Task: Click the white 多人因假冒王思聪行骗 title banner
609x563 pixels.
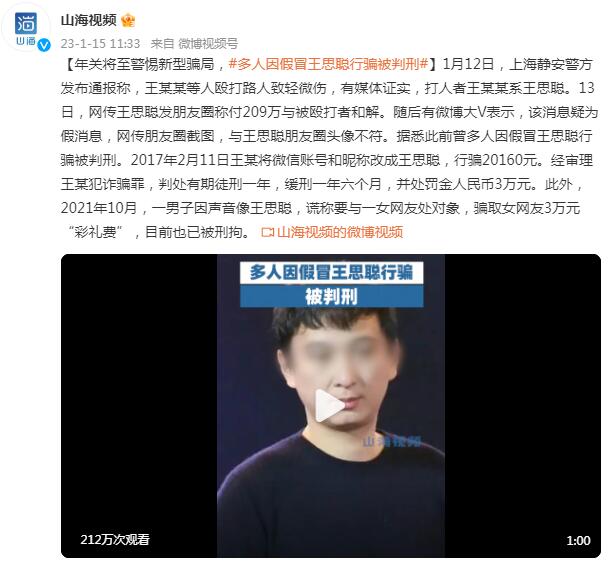Action: (331, 272)
